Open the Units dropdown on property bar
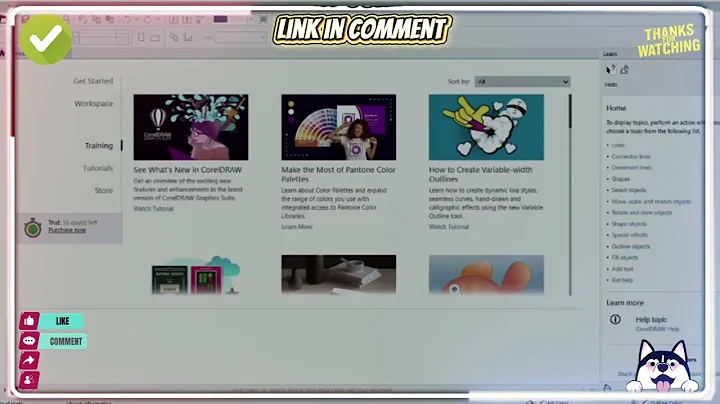Image resolution: width=720 pixels, height=404 pixels. 240,38
